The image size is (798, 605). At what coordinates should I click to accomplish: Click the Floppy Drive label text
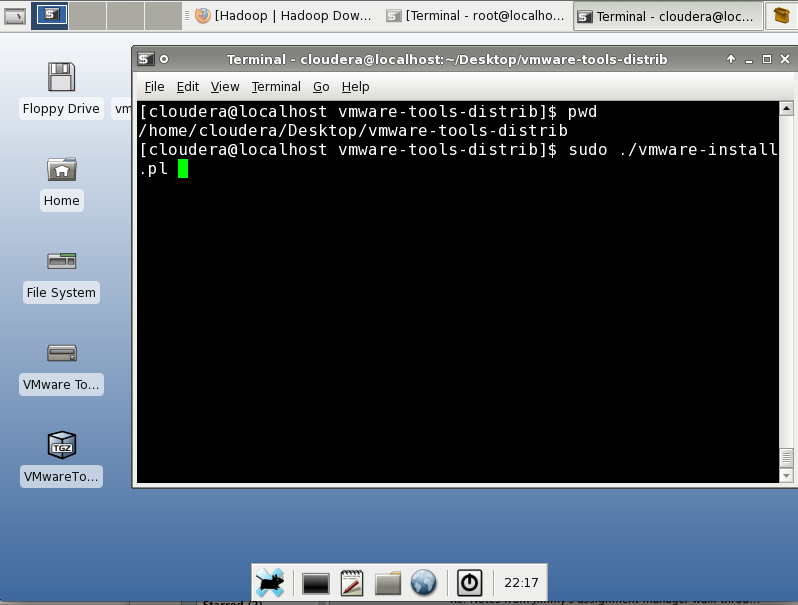[61, 109]
